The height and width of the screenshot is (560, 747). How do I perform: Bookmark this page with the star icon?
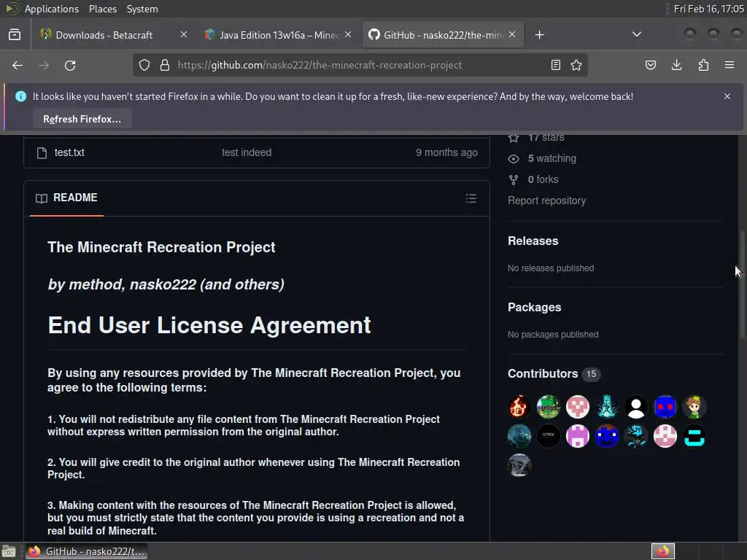pos(576,65)
